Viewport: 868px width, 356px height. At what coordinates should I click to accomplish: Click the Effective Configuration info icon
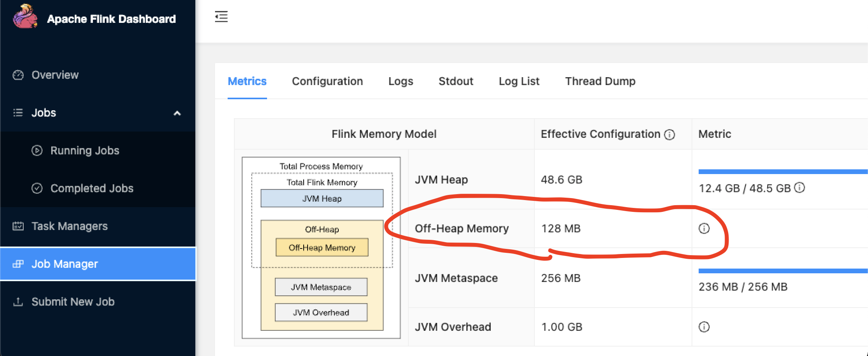pos(670,135)
